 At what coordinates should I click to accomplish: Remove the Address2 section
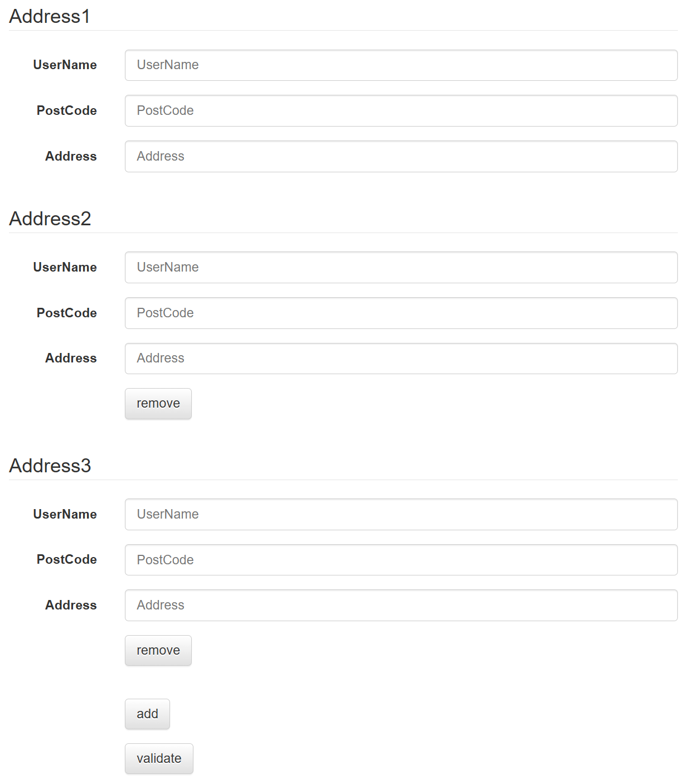pos(158,404)
